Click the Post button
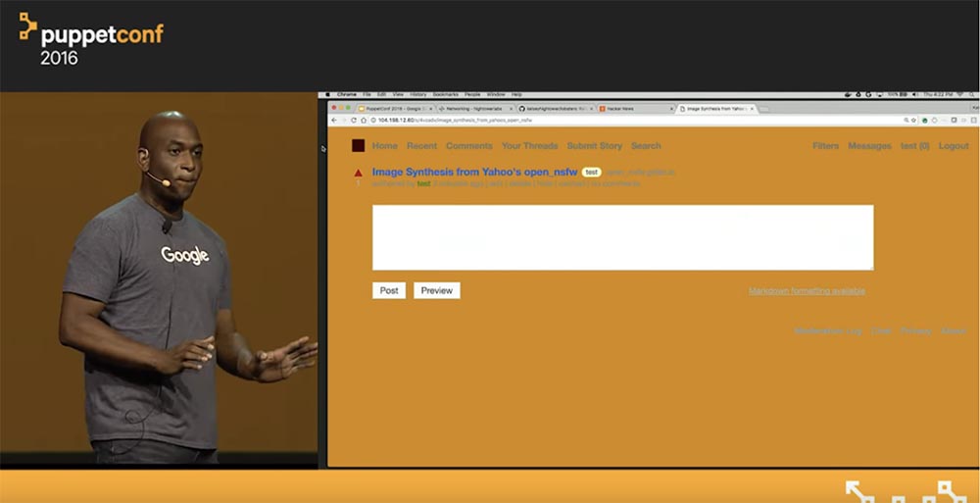The height and width of the screenshot is (503, 980). (x=389, y=290)
